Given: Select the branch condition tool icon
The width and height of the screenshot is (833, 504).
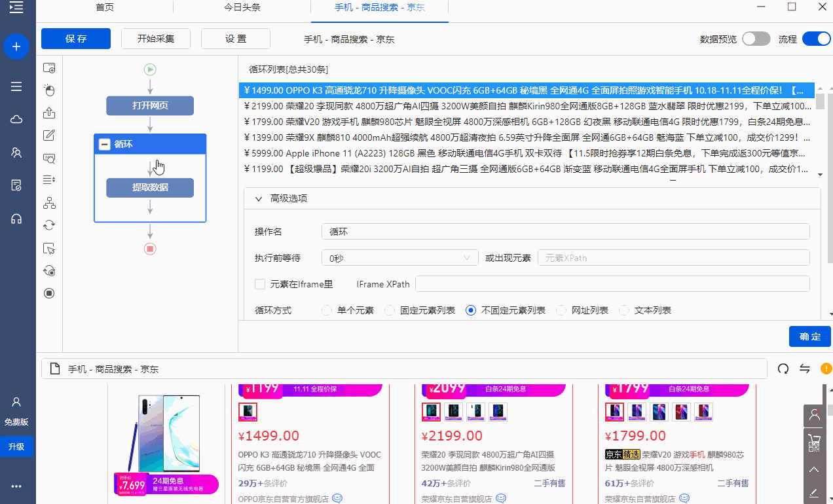Looking at the screenshot, I should point(49,203).
